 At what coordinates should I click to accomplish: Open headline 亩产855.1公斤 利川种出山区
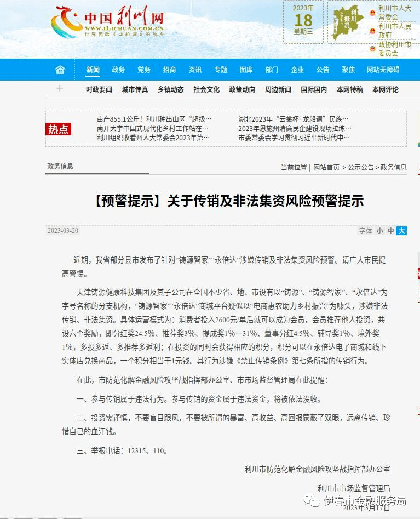coord(154,119)
